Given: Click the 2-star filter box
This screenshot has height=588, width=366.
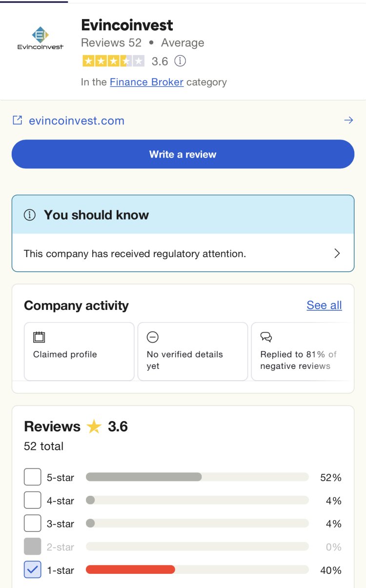Looking at the screenshot, I should point(32,546).
